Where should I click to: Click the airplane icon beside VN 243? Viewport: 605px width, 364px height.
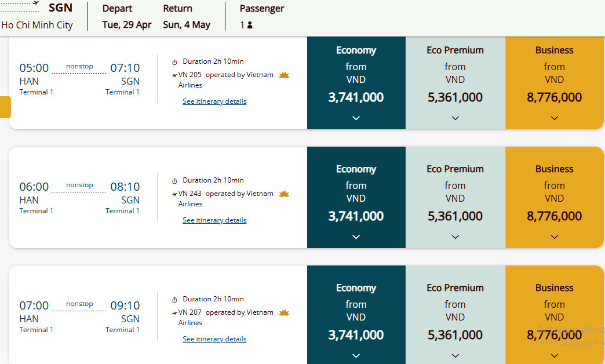click(175, 194)
